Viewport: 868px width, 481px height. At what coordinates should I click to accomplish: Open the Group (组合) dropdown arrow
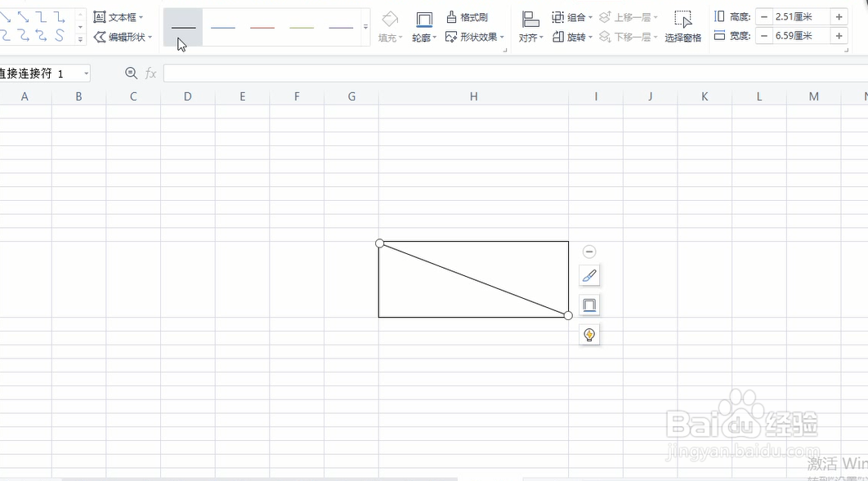[x=591, y=18]
